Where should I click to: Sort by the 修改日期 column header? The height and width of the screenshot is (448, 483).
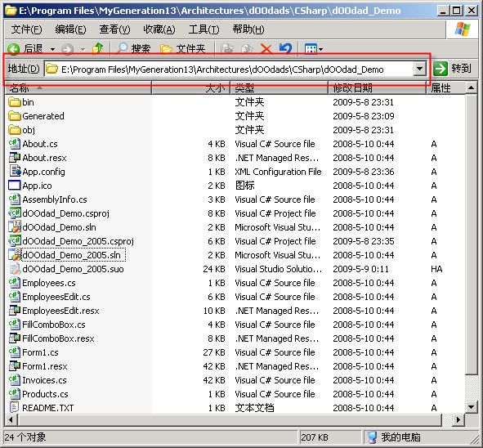tap(377, 88)
